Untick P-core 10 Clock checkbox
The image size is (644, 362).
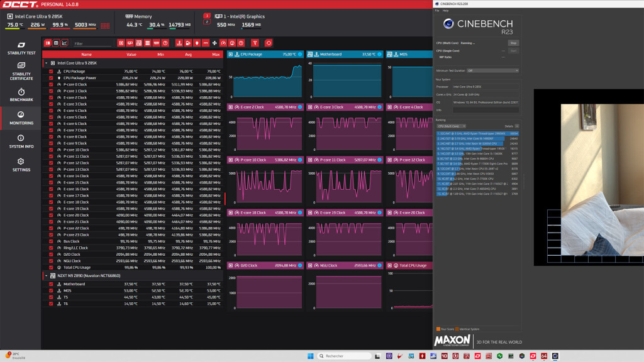tap(51, 150)
